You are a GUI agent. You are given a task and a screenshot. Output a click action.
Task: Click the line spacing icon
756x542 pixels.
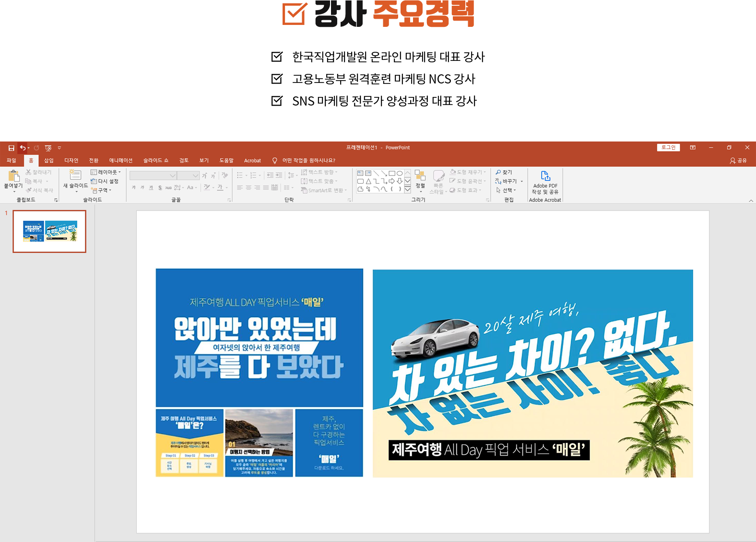(291, 176)
